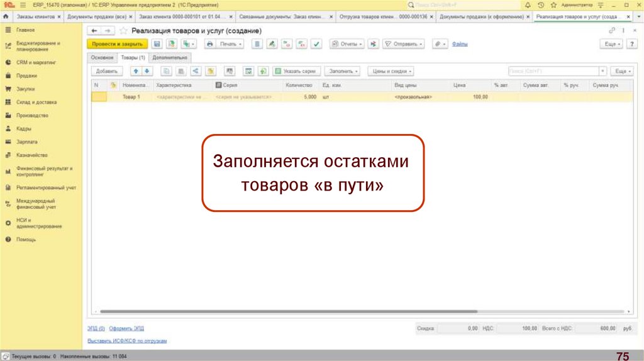Open the Продажи section in the sidebar
The width and height of the screenshot is (644, 361).
pyautogui.click(x=26, y=75)
